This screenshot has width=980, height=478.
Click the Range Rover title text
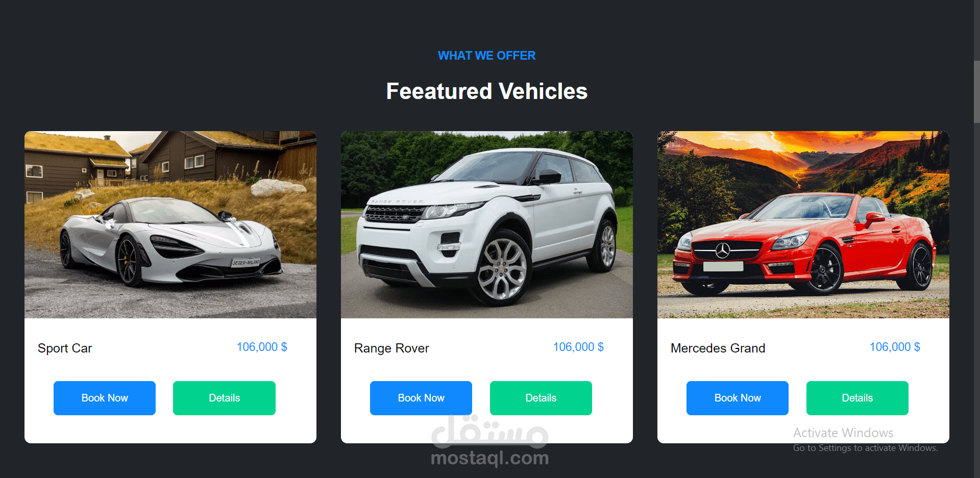[391, 348]
